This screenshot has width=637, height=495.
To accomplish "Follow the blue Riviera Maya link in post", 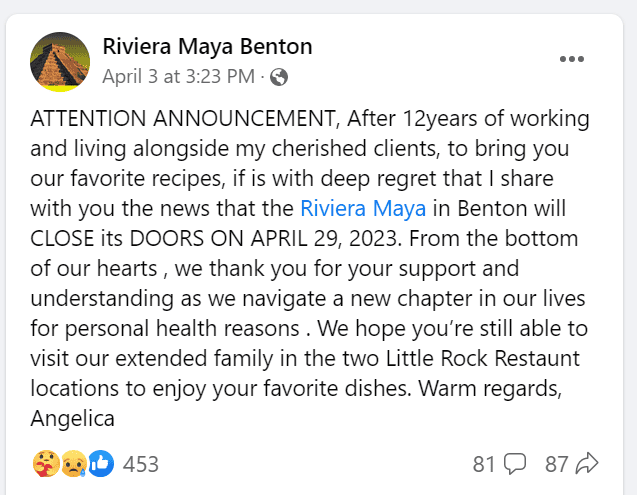I will 364,209.
